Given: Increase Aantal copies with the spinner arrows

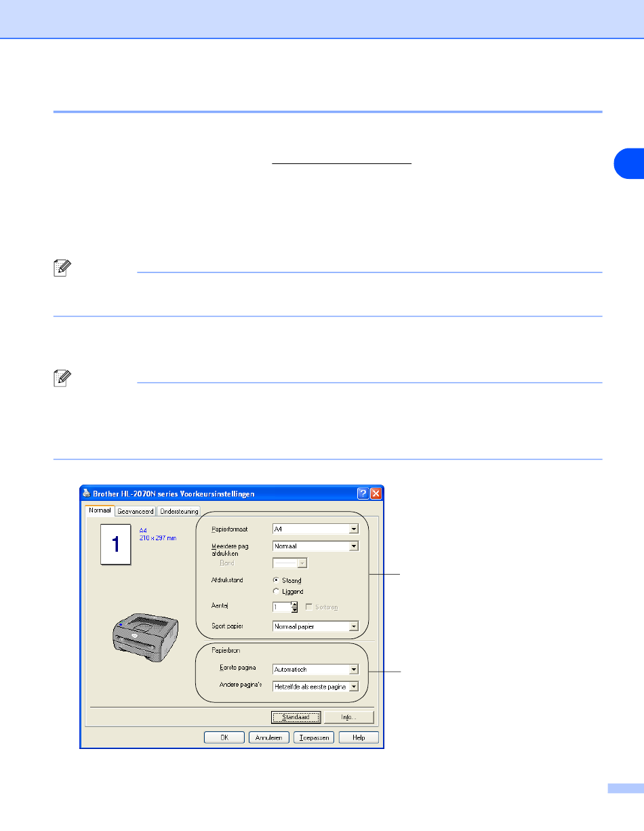Looking at the screenshot, I should pyautogui.click(x=294, y=605).
